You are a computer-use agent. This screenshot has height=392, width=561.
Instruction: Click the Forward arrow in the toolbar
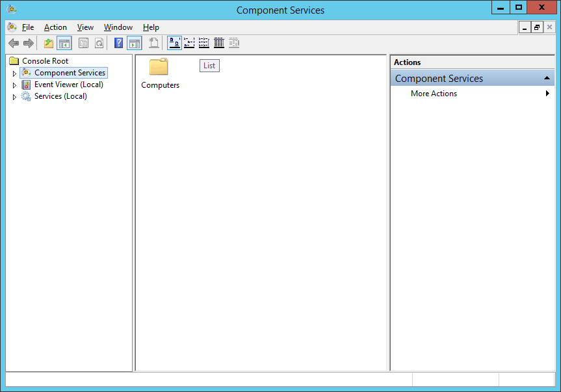[28, 44]
